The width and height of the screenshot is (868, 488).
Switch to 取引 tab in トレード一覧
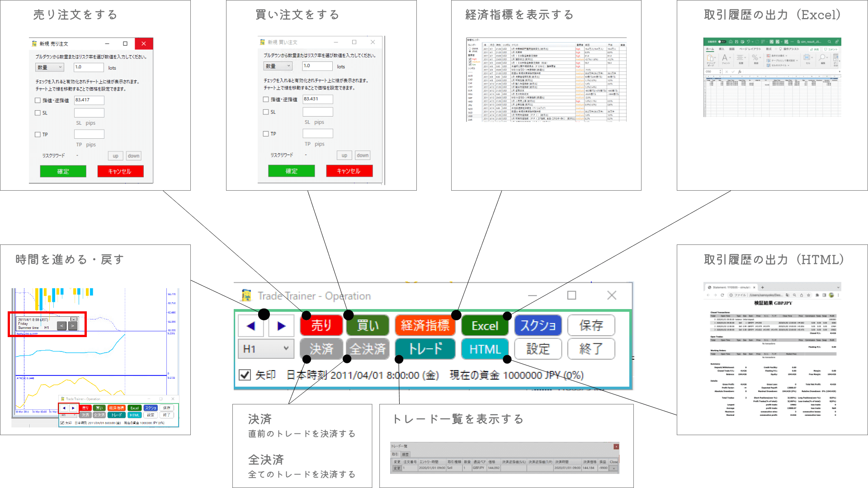[395, 454]
